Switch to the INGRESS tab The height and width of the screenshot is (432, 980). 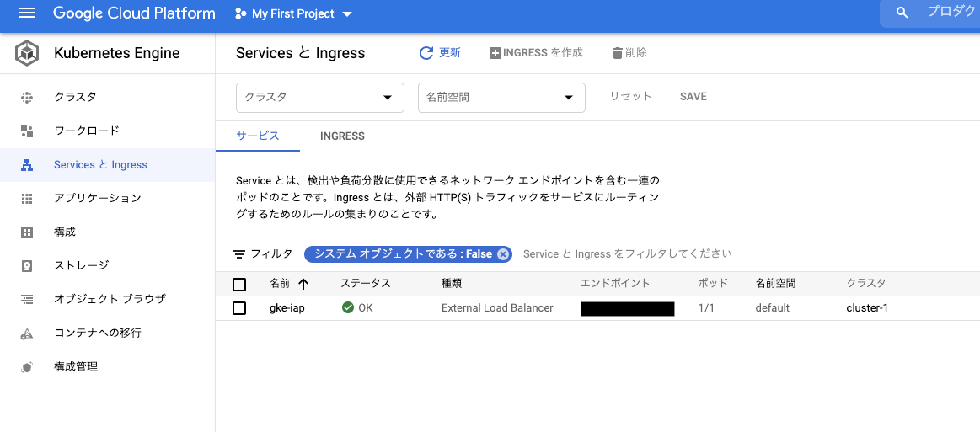click(x=342, y=136)
